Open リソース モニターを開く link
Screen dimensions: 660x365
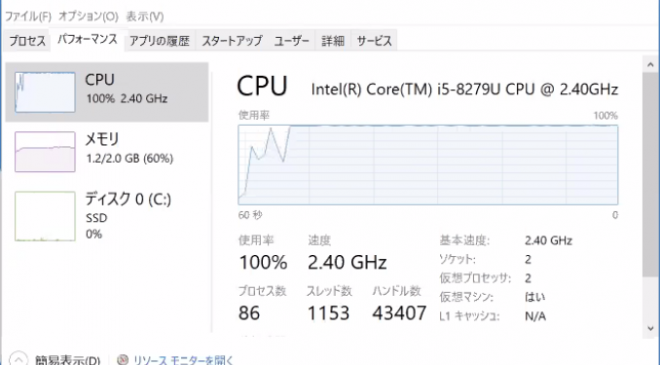[183, 360]
